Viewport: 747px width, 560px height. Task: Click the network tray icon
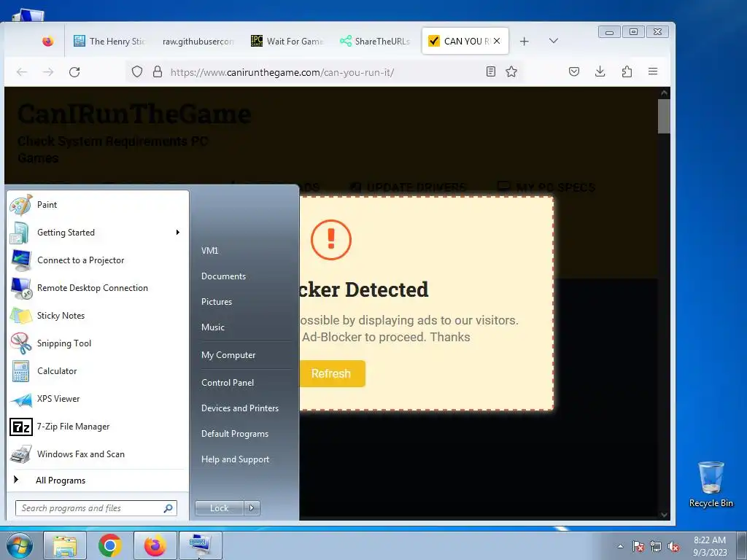[656, 546]
